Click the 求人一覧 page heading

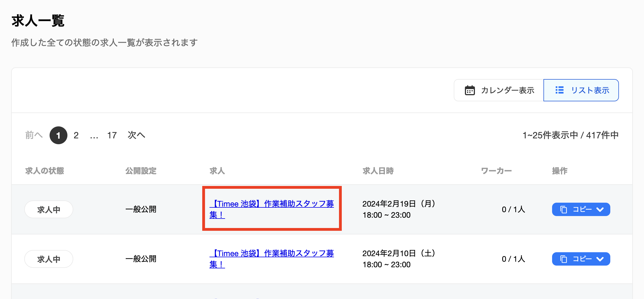click(38, 21)
